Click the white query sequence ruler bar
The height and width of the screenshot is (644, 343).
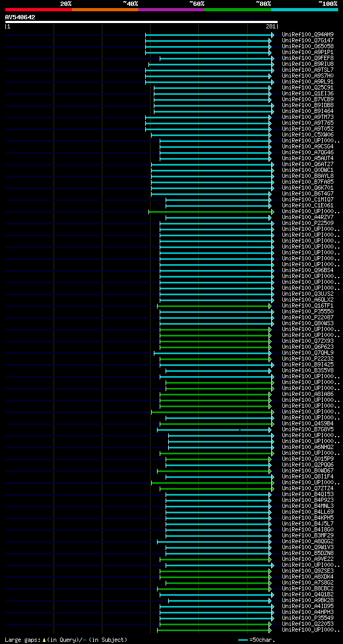(x=141, y=22)
